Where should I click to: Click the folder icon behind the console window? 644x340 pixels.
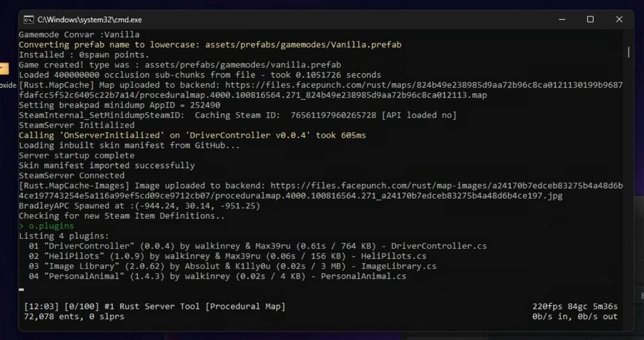(x=4, y=69)
